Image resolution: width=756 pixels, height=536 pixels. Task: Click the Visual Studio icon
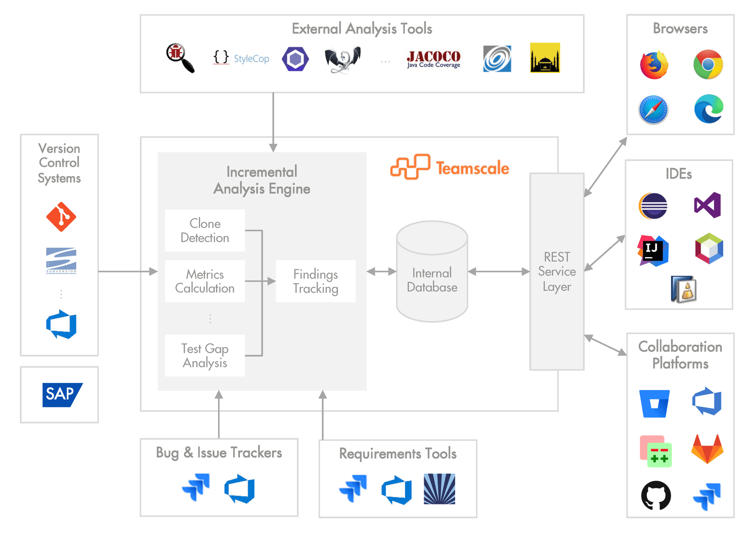coord(708,205)
